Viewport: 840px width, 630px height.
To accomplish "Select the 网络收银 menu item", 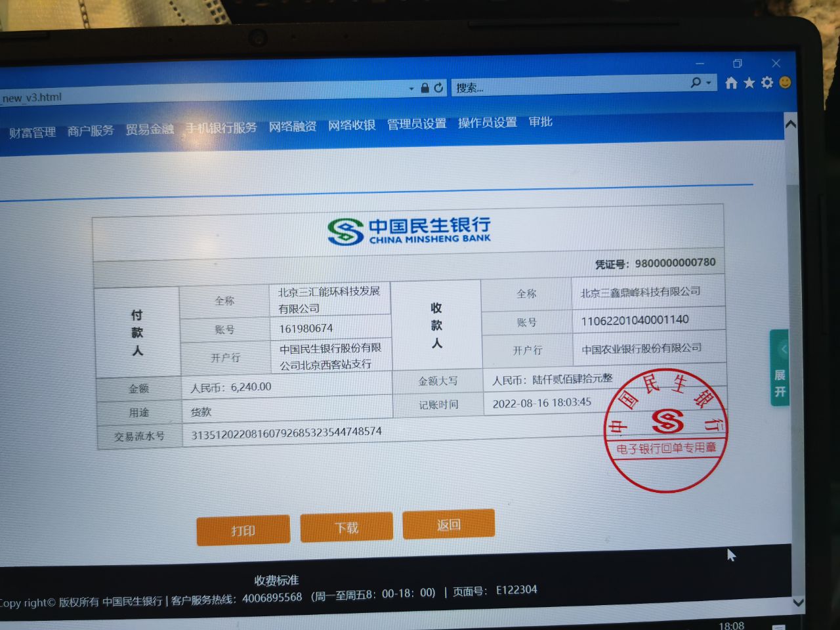I will pyautogui.click(x=352, y=125).
